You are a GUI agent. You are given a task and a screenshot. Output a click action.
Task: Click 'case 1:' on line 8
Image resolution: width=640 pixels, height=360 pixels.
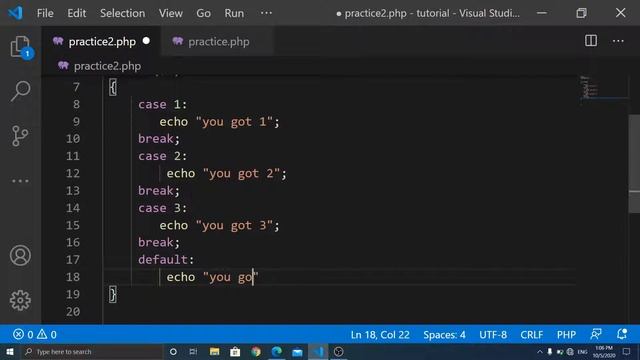coord(162,104)
